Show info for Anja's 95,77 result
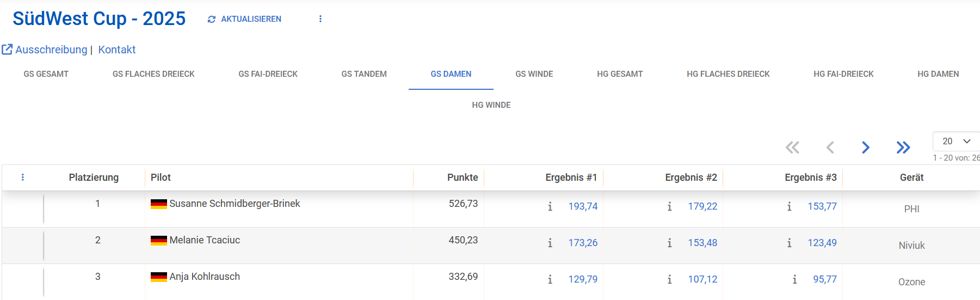 pyautogui.click(x=795, y=279)
